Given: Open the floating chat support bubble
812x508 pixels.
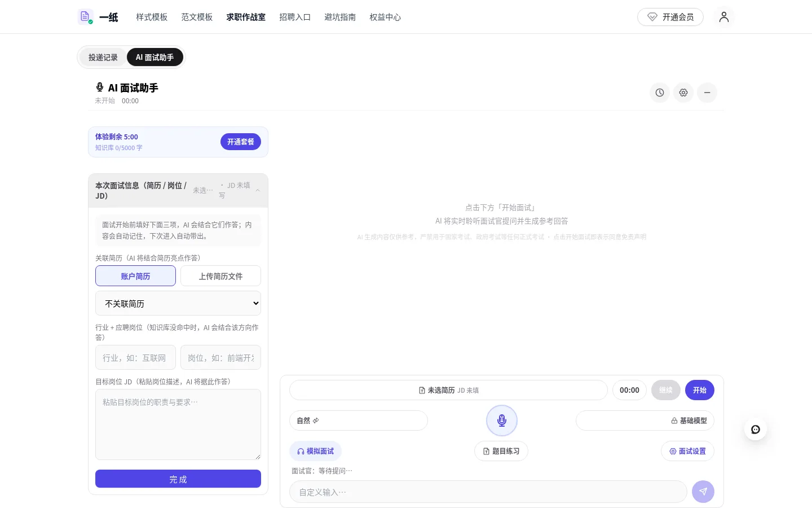Looking at the screenshot, I should pyautogui.click(x=756, y=430).
